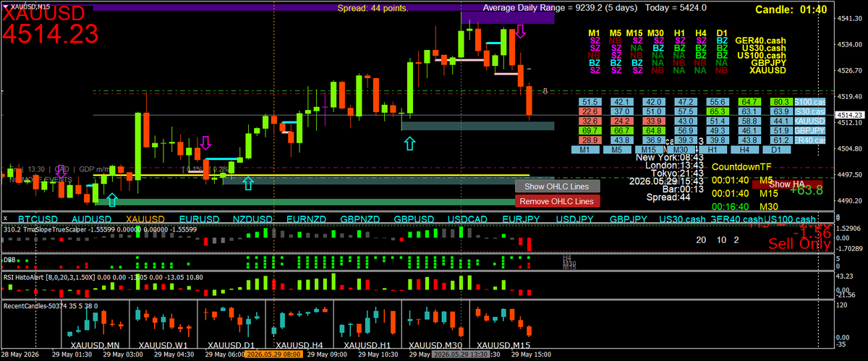Viewport: 868px width, 361px height.
Task: Click the Sell Only signal label
Action: pyautogui.click(x=799, y=244)
